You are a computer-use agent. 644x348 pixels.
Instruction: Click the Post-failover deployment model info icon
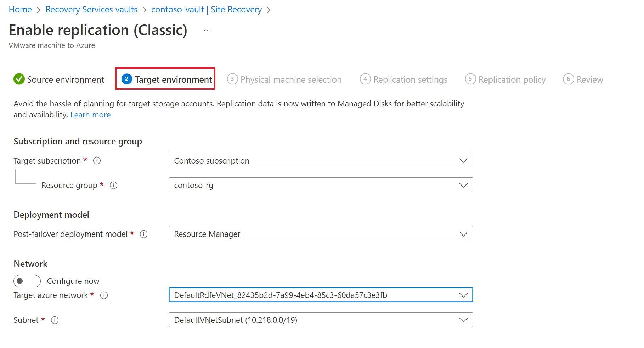click(143, 234)
